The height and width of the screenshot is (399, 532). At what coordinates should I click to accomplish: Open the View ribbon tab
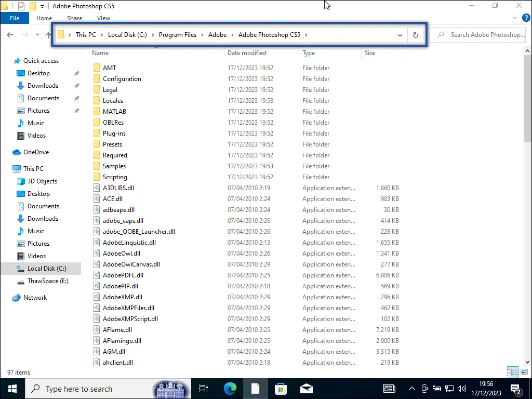click(103, 18)
